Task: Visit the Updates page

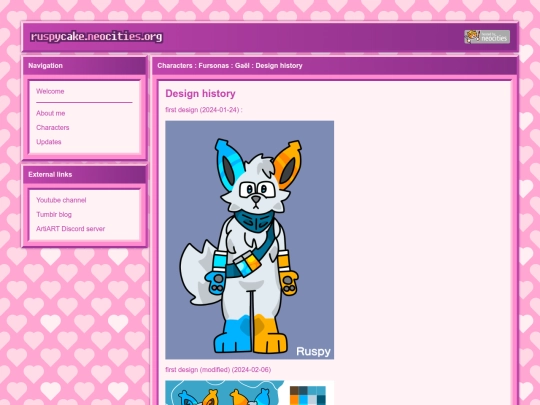Action: pyautogui.click(x=49, y=142)
